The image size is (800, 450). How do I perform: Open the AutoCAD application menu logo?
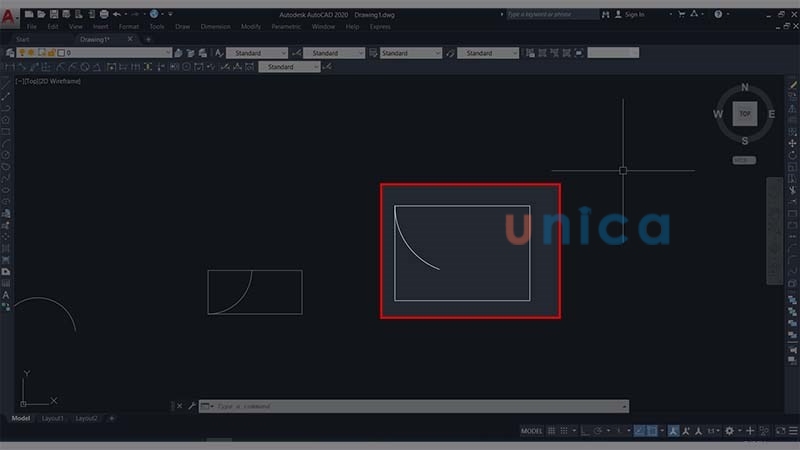(x=8, y=17)
